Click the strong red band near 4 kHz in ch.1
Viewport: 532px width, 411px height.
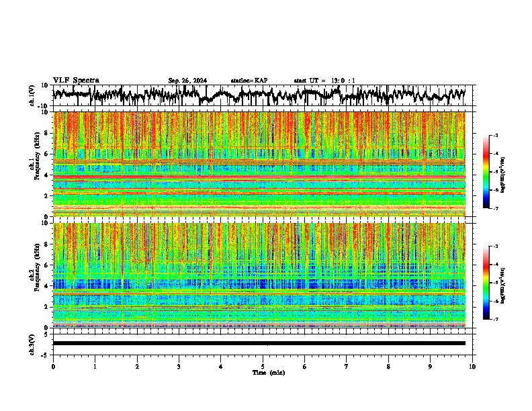click(259, 177)
